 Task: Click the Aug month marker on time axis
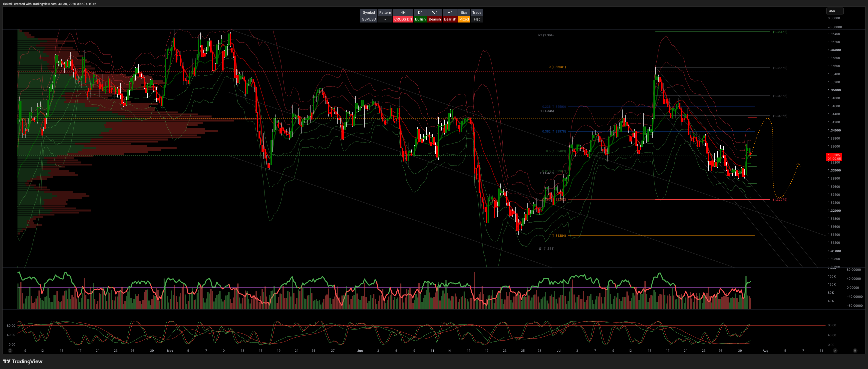coord(765,350)
